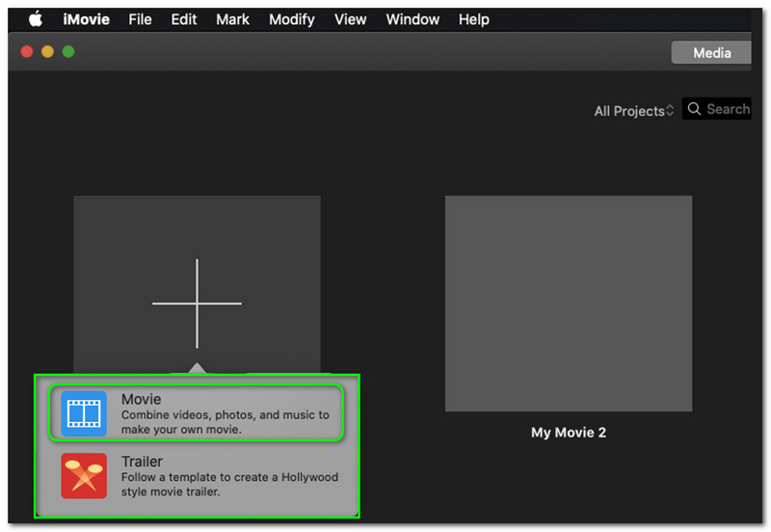Viewport: 771px width, 532px height.
Task: Open the My Movie 2 project thumbnail
Action: pos(569,304)
